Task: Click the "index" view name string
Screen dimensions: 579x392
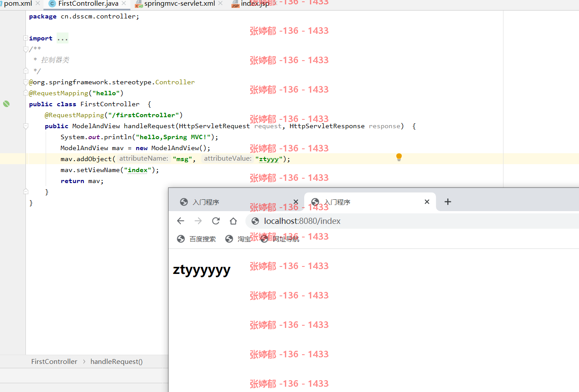Action: pos(138,170)
